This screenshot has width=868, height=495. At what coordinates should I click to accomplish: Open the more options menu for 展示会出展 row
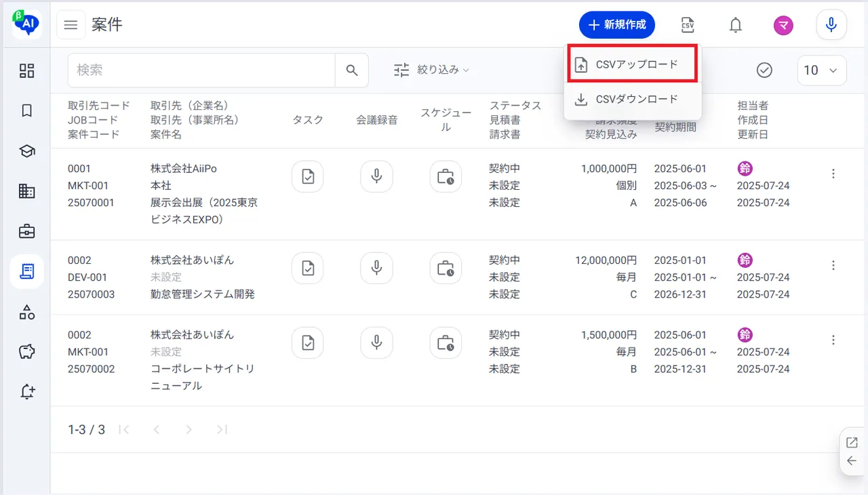[833, 174]
